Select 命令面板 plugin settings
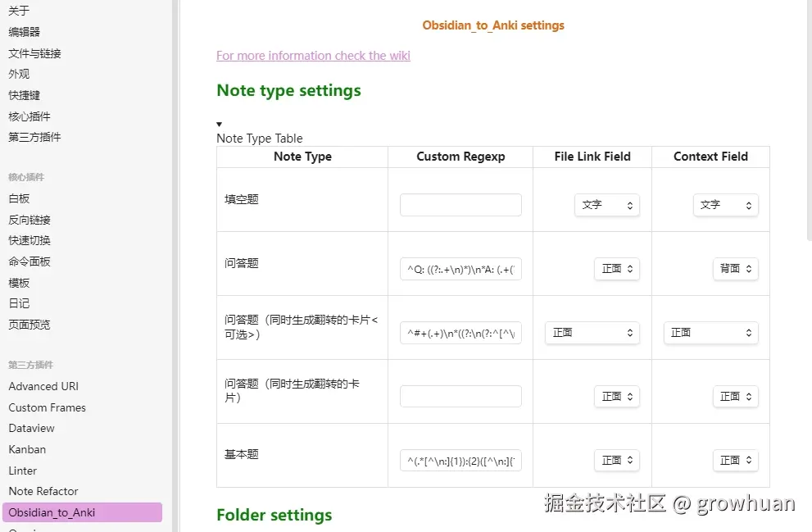 click(29, 261)
